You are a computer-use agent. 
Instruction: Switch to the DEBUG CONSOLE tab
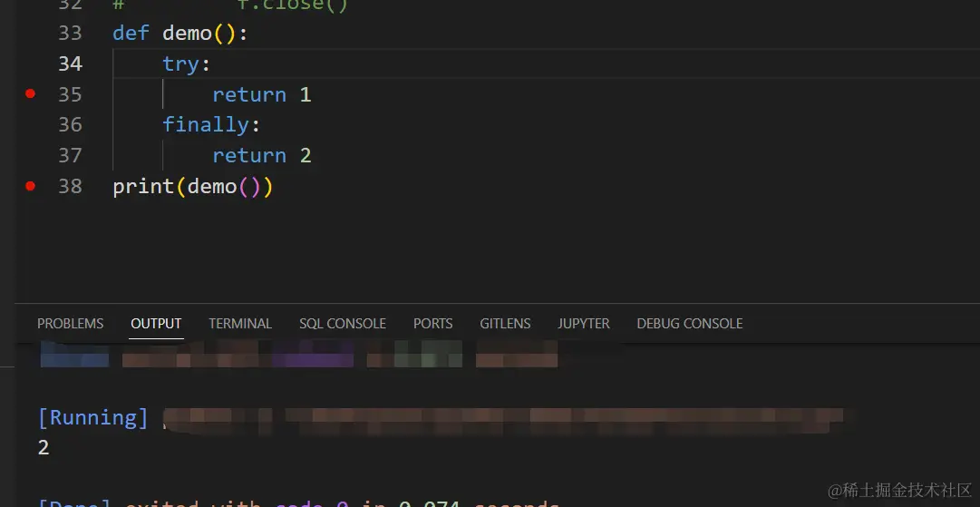(689, 323)
